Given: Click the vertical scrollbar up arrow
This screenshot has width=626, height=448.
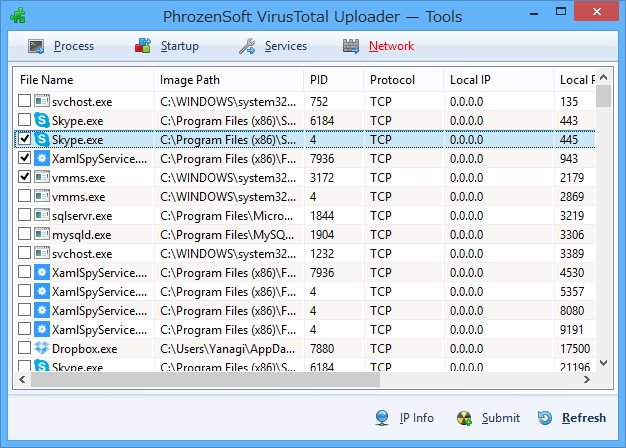Looking at the screenshot, I should (x=603, y=77).
